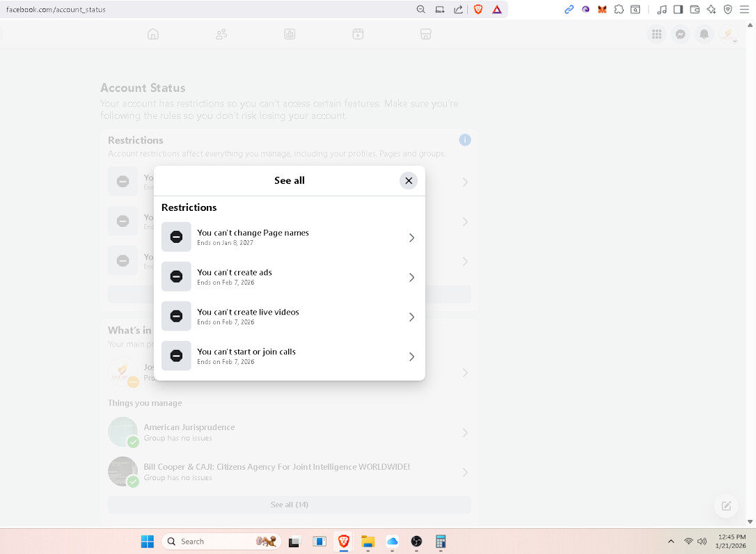The width and height of the screenshot is (756, 554).
Task: Open the "You can't change Page names" restriction
Action: point(289,237)
